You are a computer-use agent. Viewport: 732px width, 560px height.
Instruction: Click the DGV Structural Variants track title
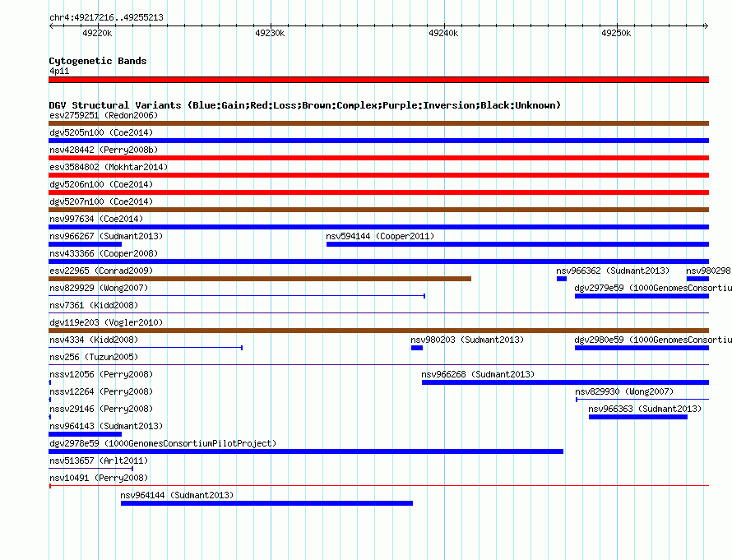pyautogui.click(x=305, y=105)
